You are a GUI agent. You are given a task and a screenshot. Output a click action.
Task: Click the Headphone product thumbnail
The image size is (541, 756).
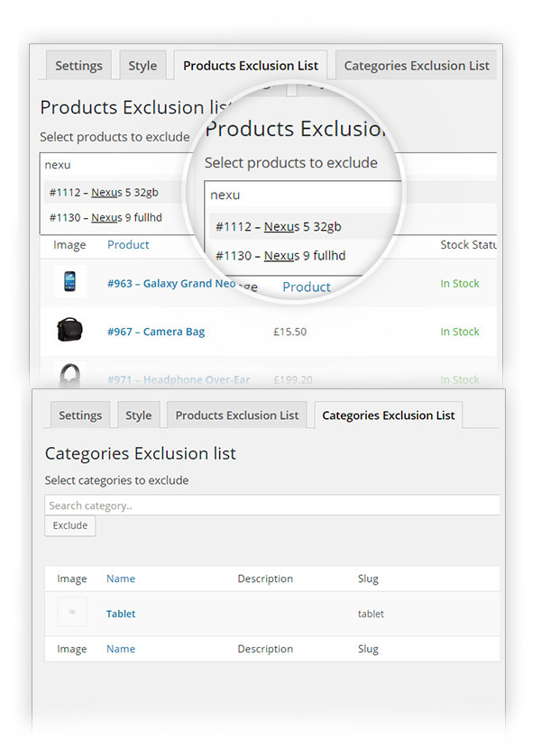click(70, 375)
